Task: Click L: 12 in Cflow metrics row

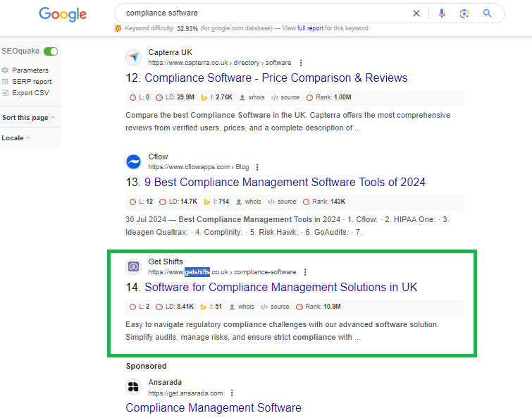Action: click(141, 202)
